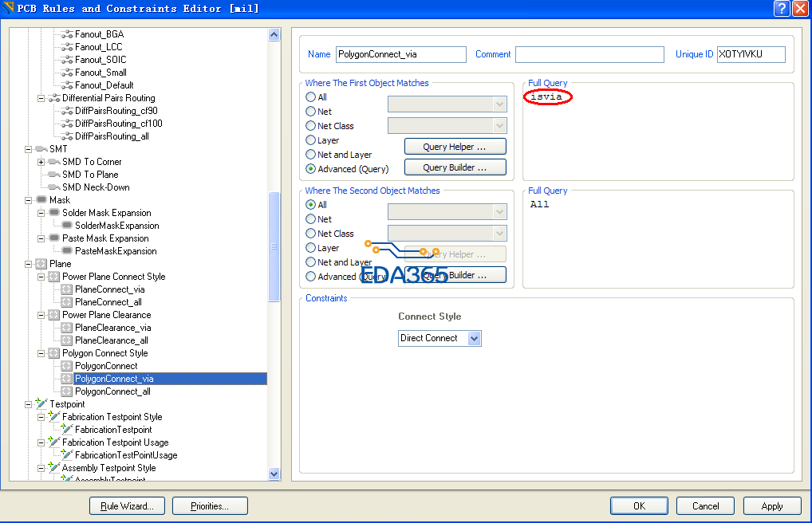The height and width of the screenshot is (523, 812).
Task: Open the Priorities dialog
Action: [x=210, y=506]
